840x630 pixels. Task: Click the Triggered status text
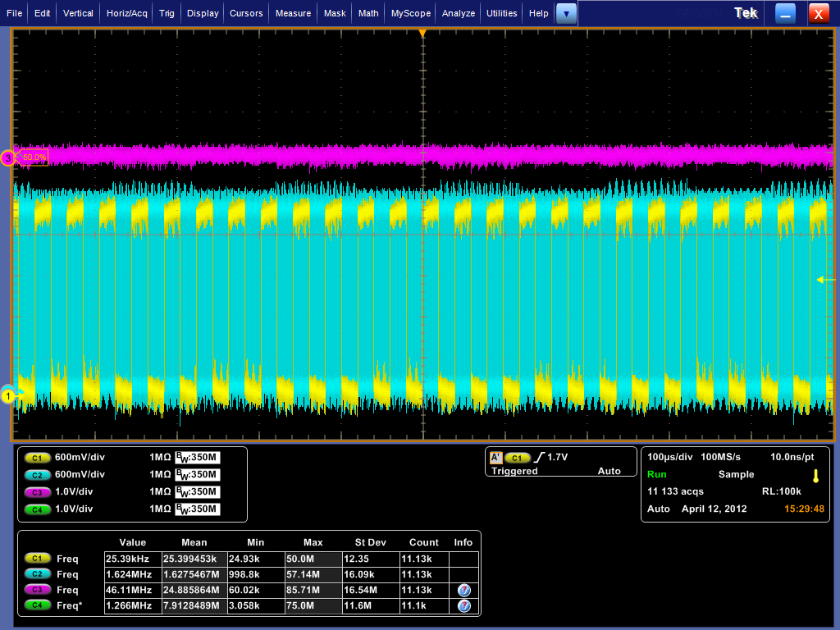(x=514, y=472)
